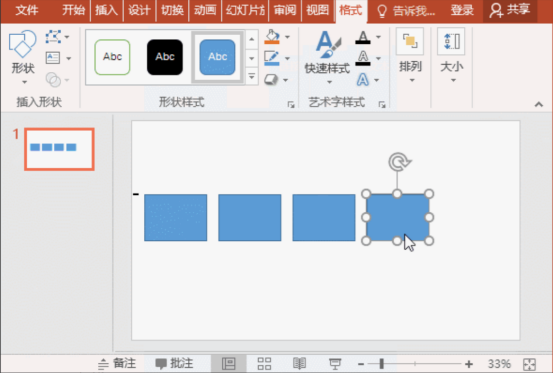Open the 快速样式 quick styles gallery
The width and height of the screenshot is (553, 373).
[x=327, y=57]
